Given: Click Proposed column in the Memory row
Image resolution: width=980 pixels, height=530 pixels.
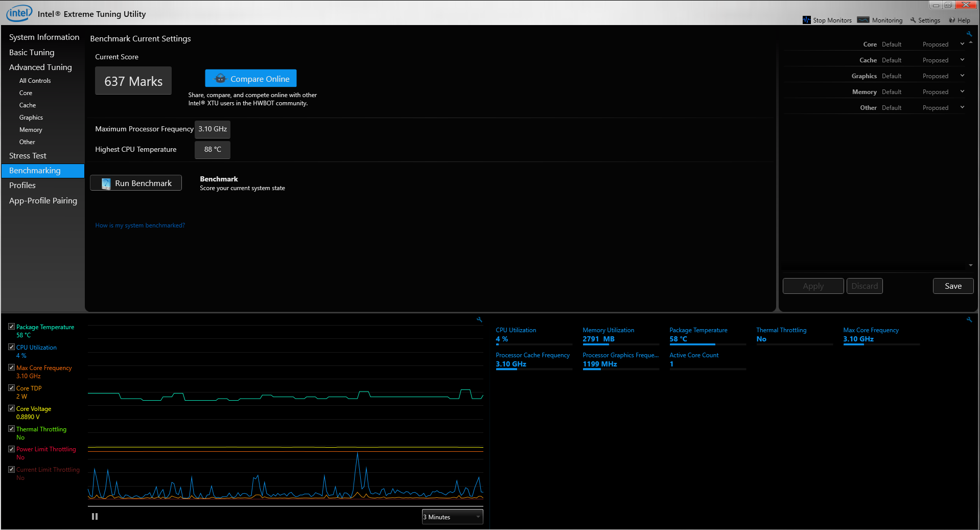Looking at the screenshot, I should [x=935, y=92].
